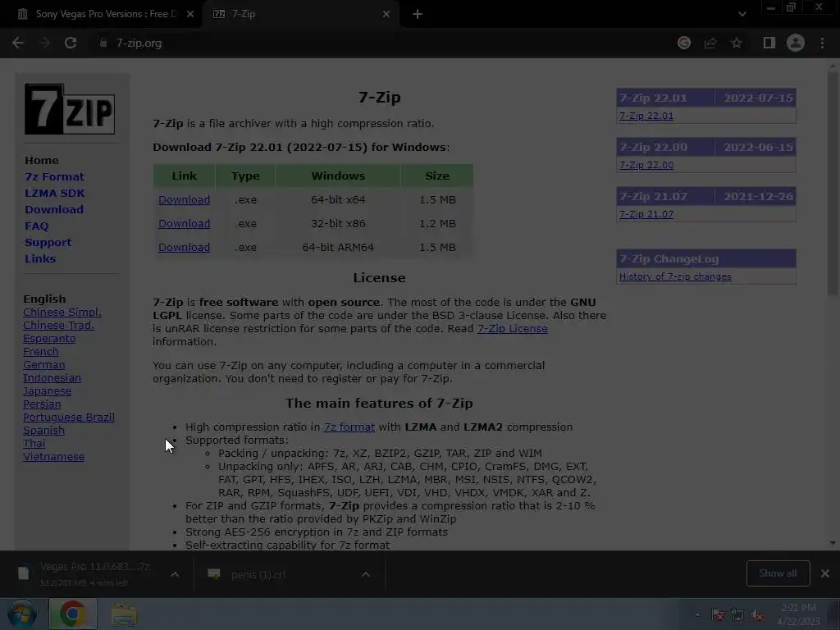Screen dimensions: 840x630
Task: Open 7-Zip 22.00 news link
Action: click(646, 165)
